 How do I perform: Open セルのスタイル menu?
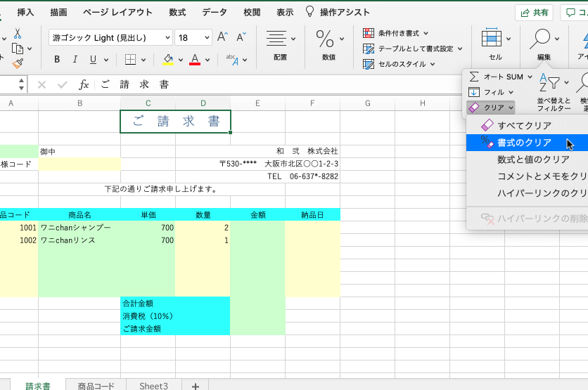399,64
